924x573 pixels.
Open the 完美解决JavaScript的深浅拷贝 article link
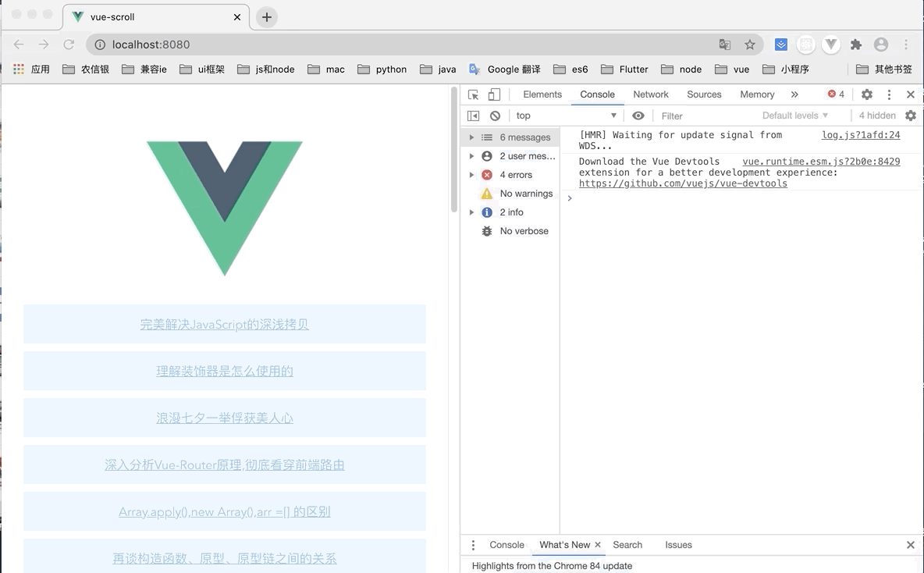(225, 324)
